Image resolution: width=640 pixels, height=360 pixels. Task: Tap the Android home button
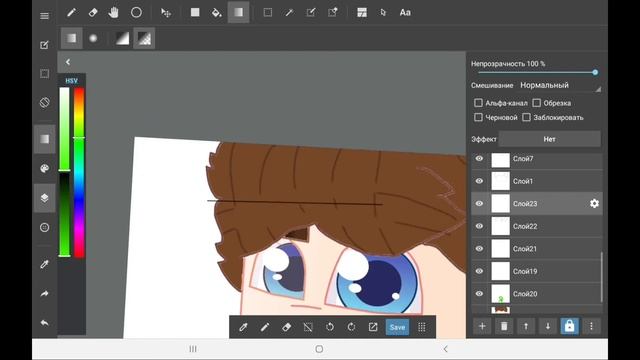point(319,349)
